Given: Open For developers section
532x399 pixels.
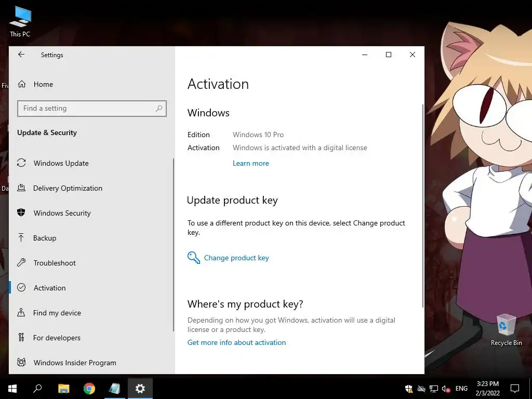Looking at the screenshot, I should click(x=91, y=338).
